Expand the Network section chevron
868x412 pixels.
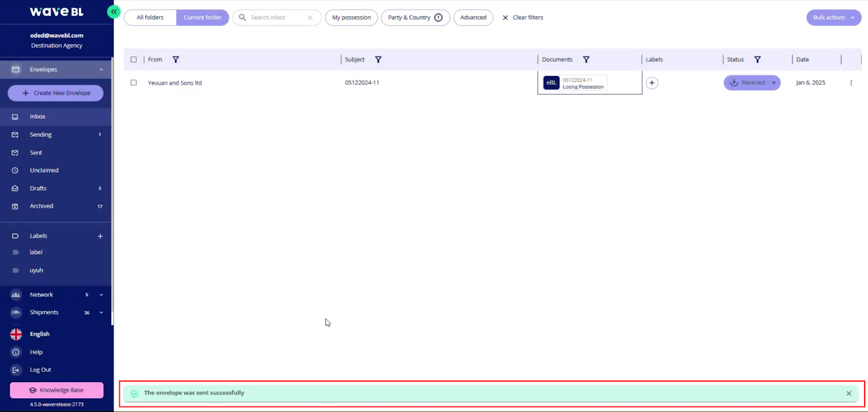[x=101, y=295]
